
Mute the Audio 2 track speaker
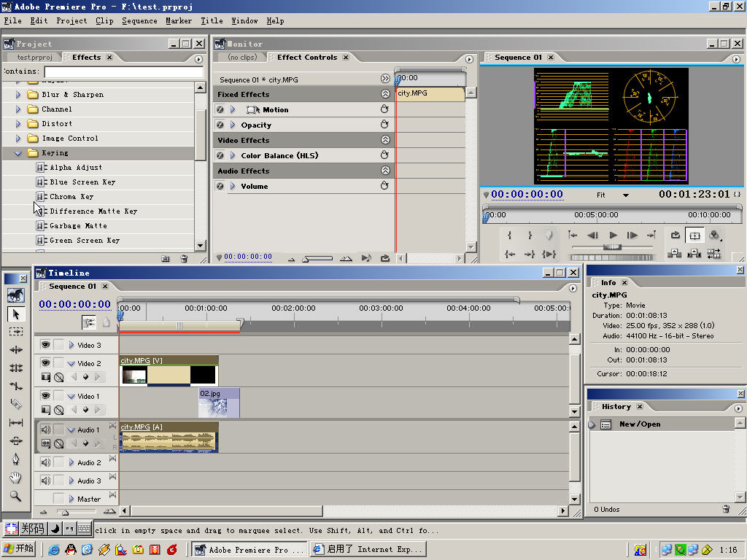click(45, 462)
